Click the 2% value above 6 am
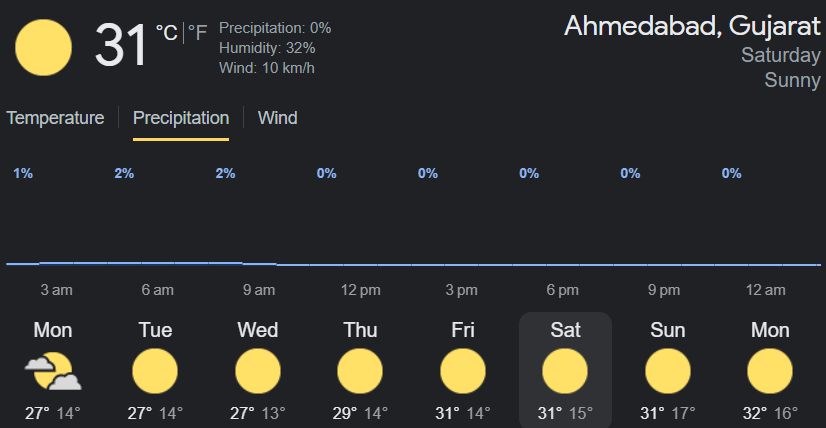Image resolution: width=826 pixels, height=428 pixels. point(124,174)
